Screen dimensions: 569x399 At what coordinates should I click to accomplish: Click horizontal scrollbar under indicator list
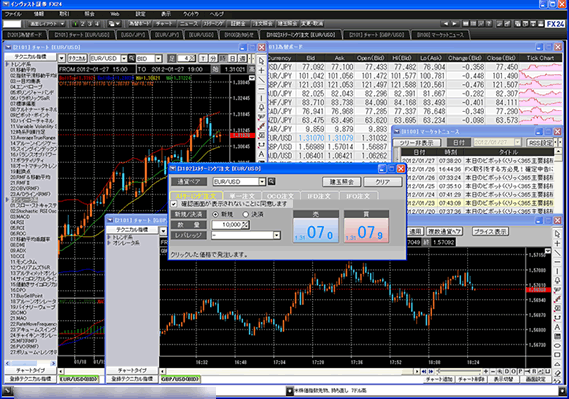pos(30,363)
